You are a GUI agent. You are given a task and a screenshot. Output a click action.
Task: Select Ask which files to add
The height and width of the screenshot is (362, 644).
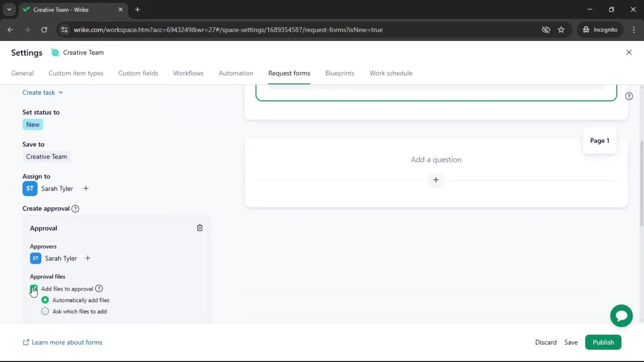45,311
